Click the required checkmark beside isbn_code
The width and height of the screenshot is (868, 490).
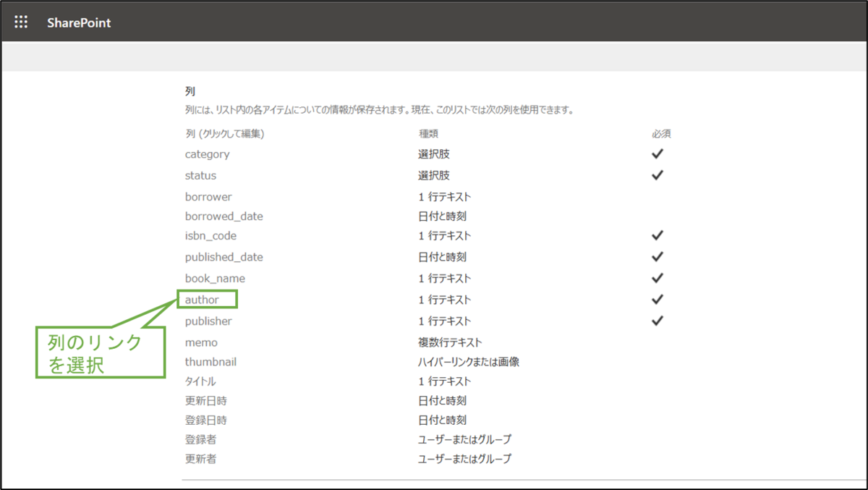(x=657, y=235)
